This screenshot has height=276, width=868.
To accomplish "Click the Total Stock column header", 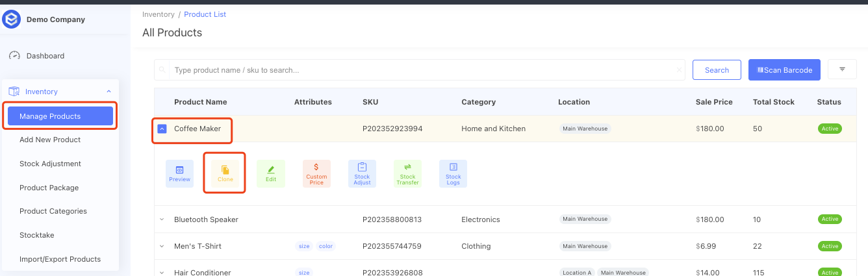I will tap(774, 102).
